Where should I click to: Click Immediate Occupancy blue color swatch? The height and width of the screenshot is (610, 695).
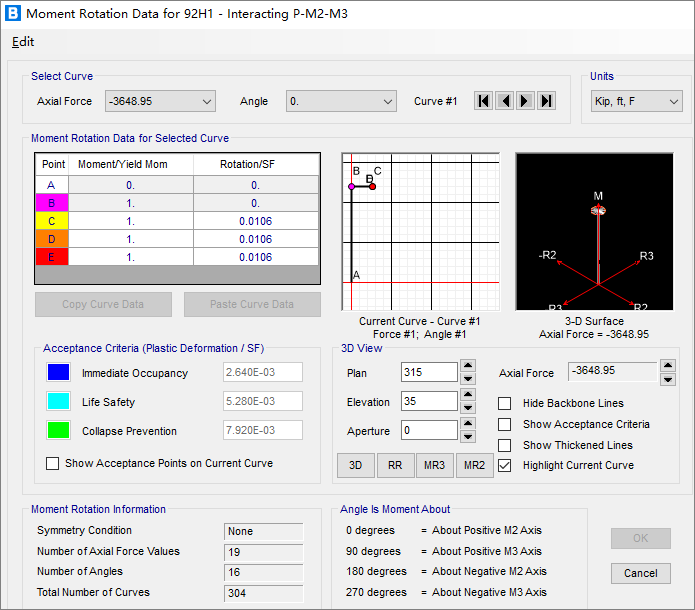pos(59,372)
